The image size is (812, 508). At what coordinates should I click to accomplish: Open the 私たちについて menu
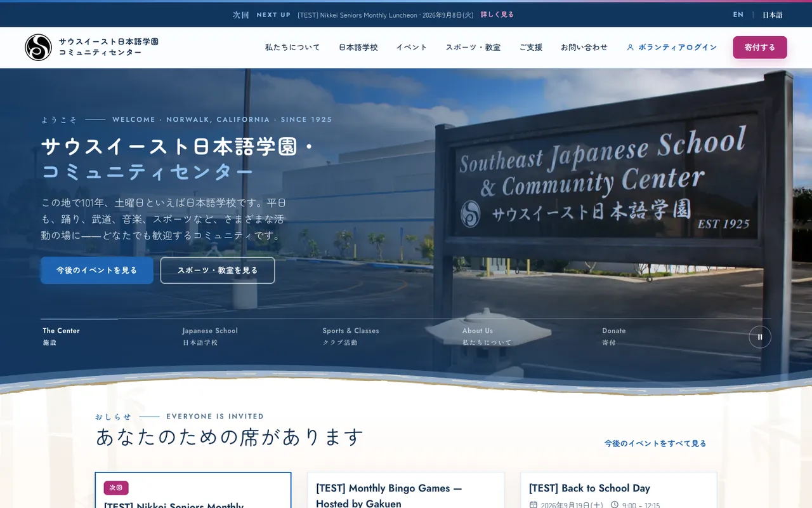coord(292,48)
